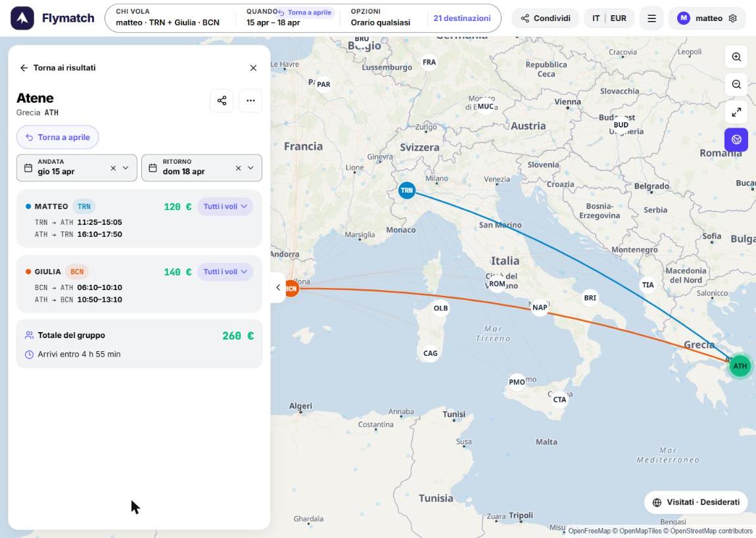Click the TIA airport marker
Viewport: 756px width, 538px height.
pyautogui.click(x=648, y=285)
